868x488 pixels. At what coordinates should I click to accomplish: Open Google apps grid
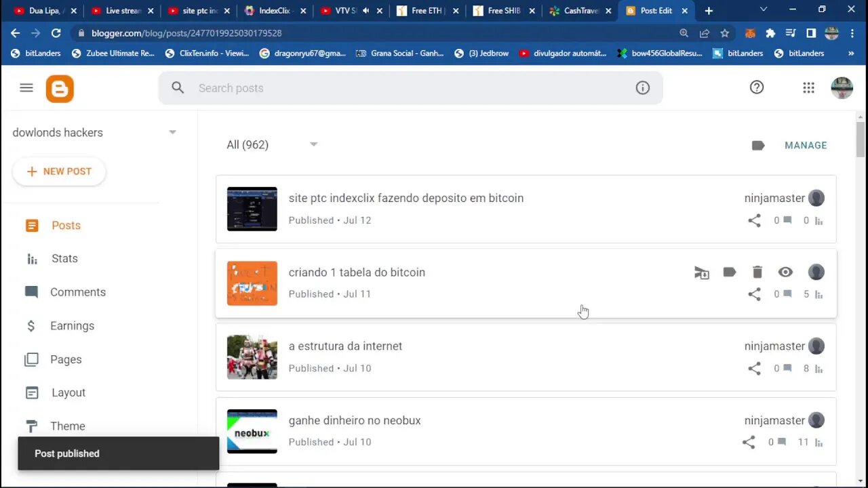[808, 87]
